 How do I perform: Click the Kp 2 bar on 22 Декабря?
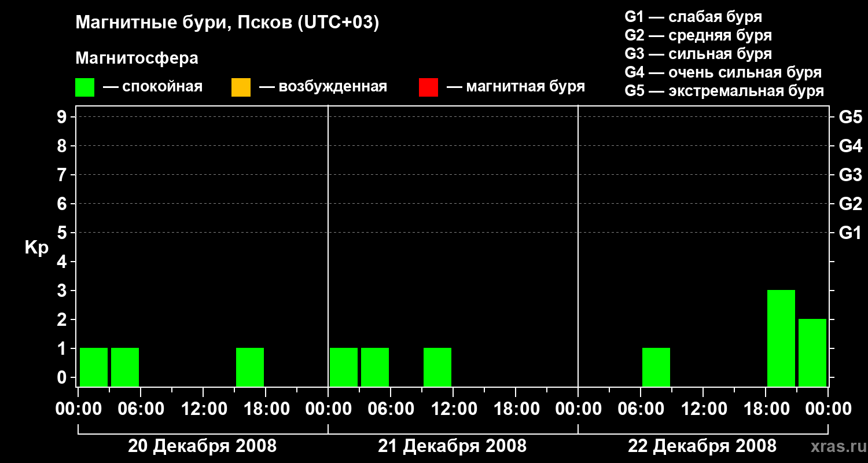(812, 352)
